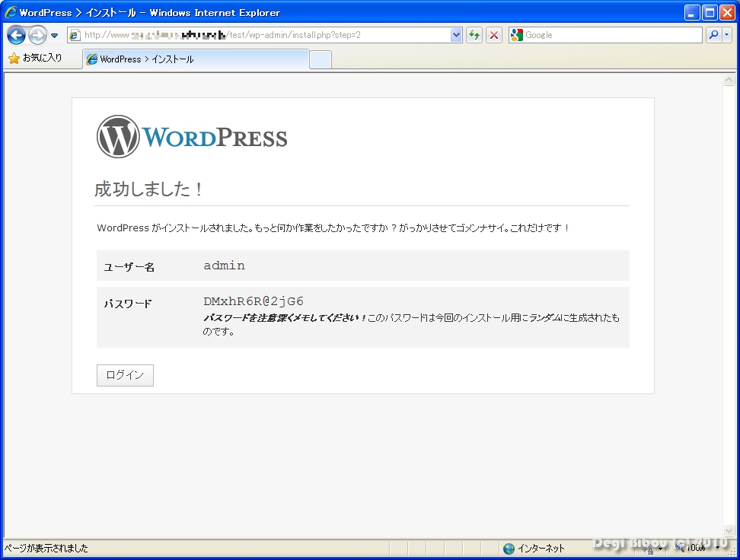Click the ページが表示されました status text

[x=46, y=548]
